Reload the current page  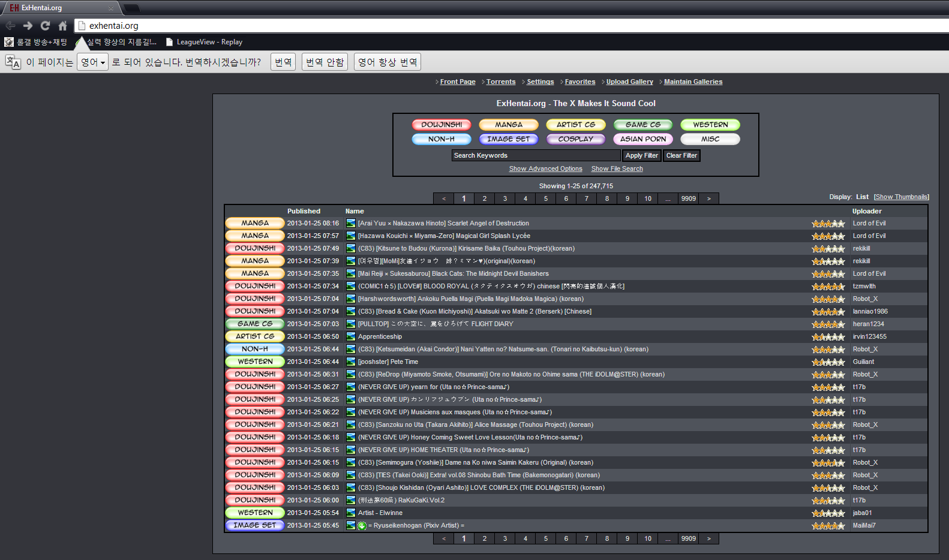(45, 26)
